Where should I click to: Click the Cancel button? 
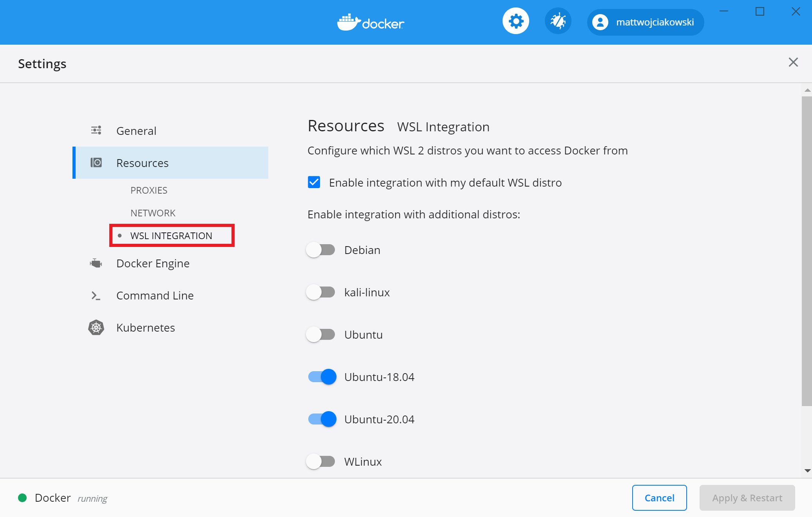(659, 497)
